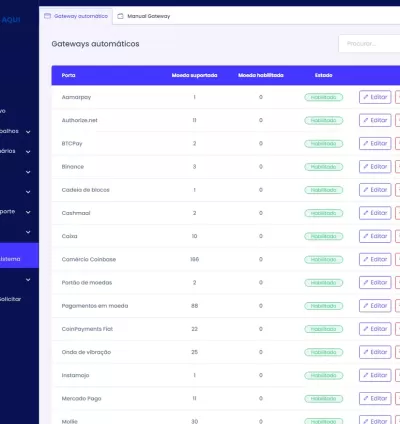400x424 pixels.
Task: Click supported currency value 88
Action: 195,306
